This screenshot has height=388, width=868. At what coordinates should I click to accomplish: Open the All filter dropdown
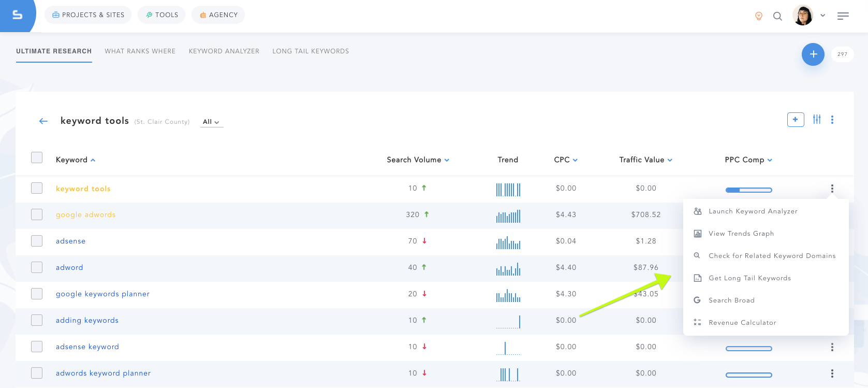(x=211, y=122)
